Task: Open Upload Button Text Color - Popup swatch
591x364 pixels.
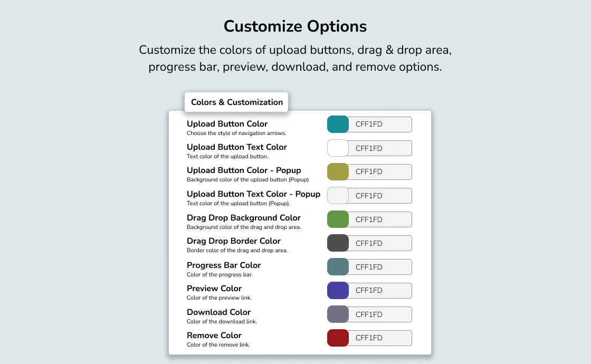Action: coord(338,196)
